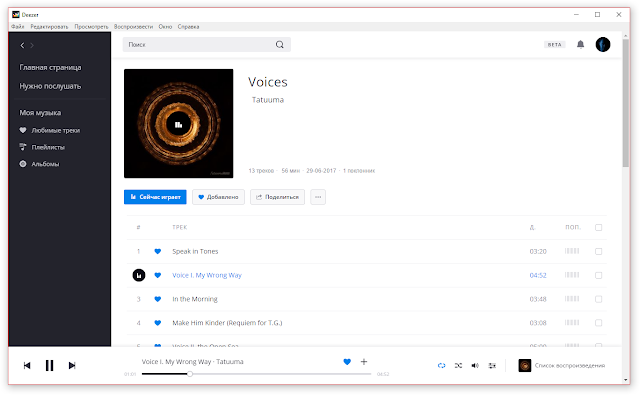Click the Voices album cover art
Viewport: 640px width, 395px height.
[x=178, y=123]
